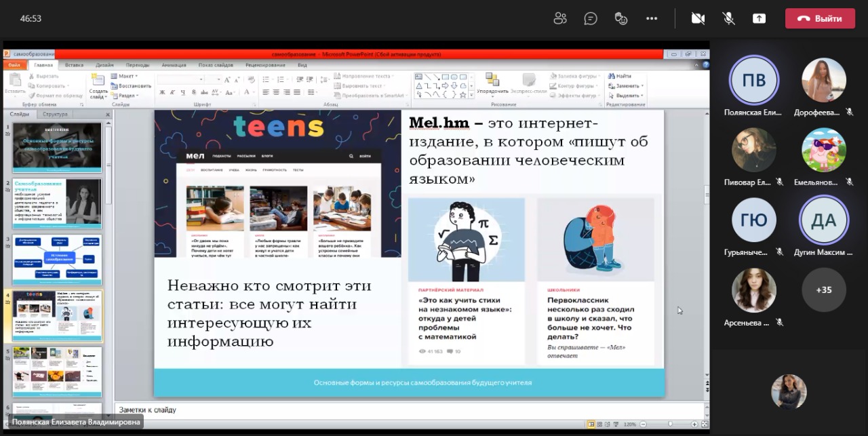Select the ПВ participant avatar

click(x=753, y=80)
